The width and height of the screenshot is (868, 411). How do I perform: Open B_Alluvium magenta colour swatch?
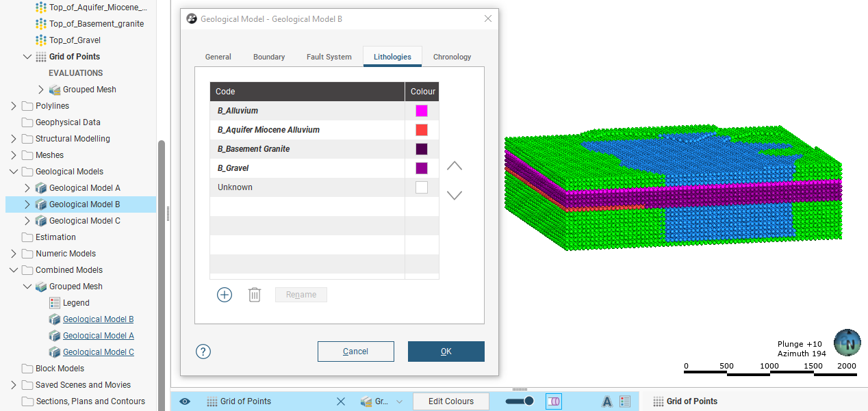(422, 111)
